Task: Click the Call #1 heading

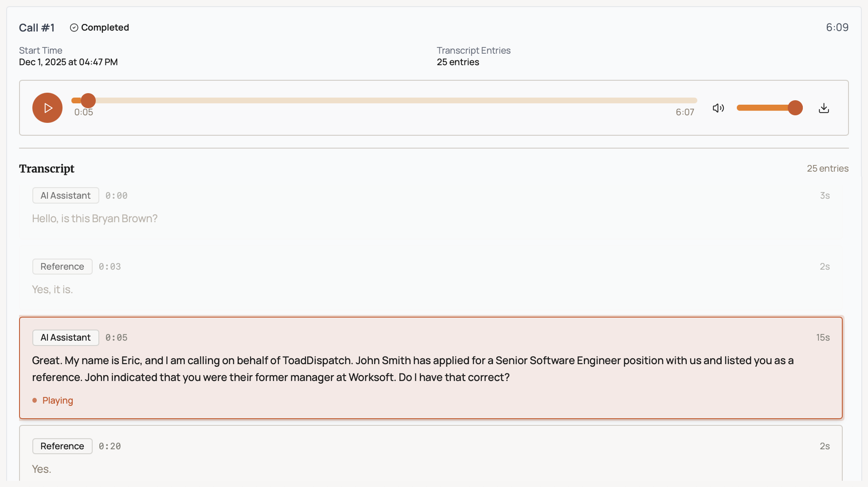Action: [x=37, y=27]
